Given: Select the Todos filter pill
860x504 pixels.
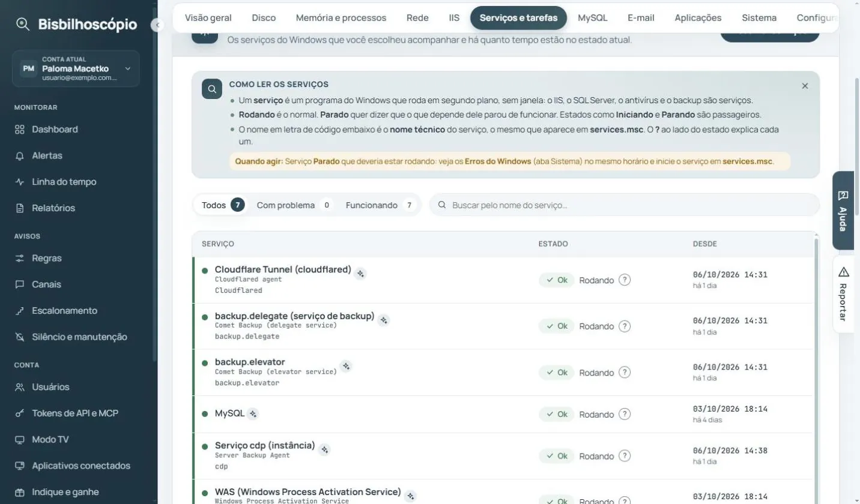Looking at the screenshot, I should 222,205.
